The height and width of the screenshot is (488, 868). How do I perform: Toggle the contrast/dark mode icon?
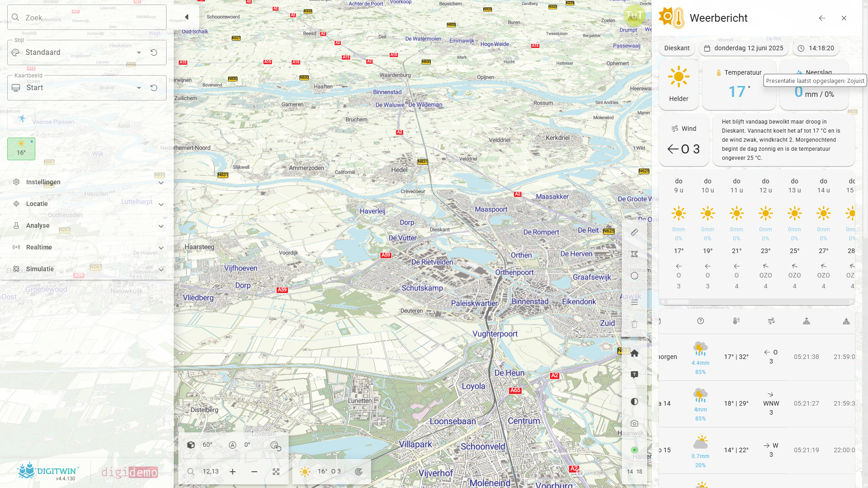634,401
